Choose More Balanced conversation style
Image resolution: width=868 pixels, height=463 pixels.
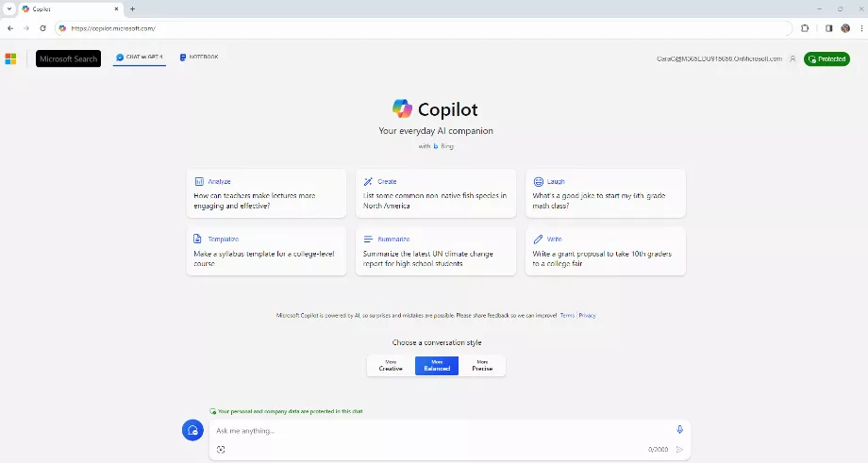437,366
